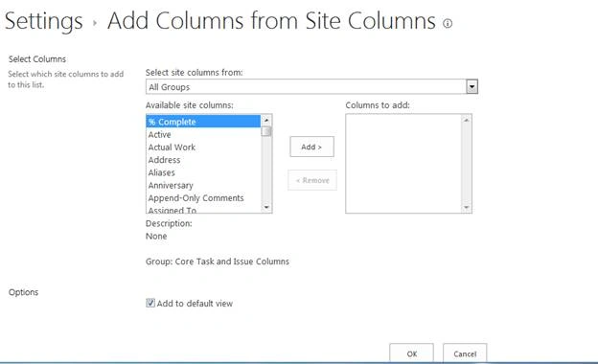Select 'Aliases' column entry
This screenshot has width=598, height=364.
[x=204, y=172]
